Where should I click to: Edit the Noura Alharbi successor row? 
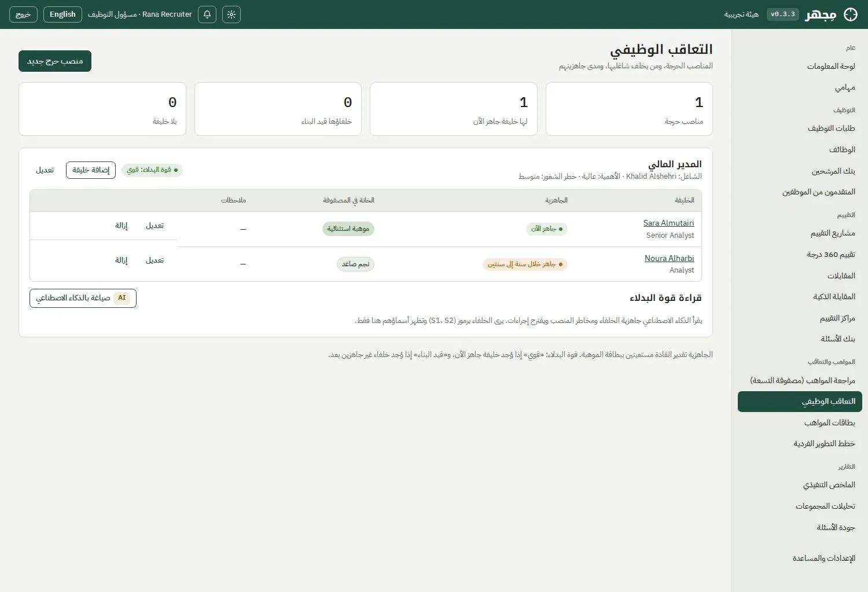tap(155, 260)
